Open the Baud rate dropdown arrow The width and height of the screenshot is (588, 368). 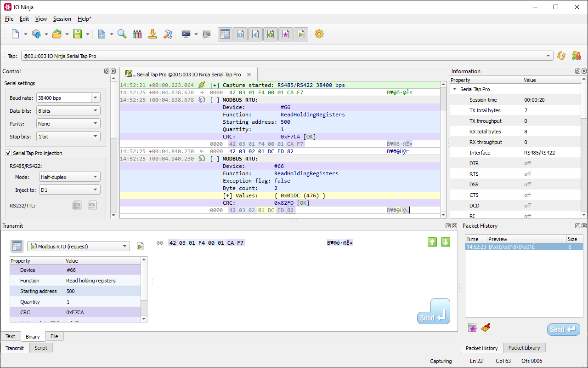[x=96, y=98]
